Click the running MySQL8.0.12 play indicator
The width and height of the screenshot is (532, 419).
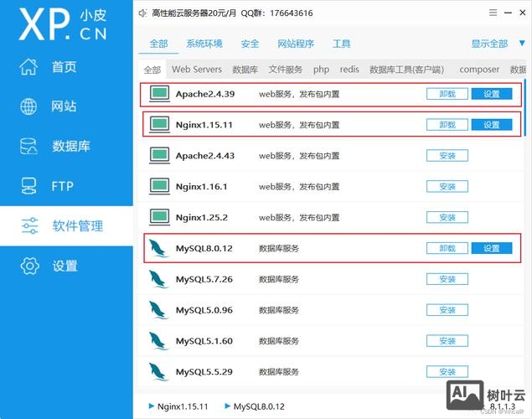coord(228,406)
